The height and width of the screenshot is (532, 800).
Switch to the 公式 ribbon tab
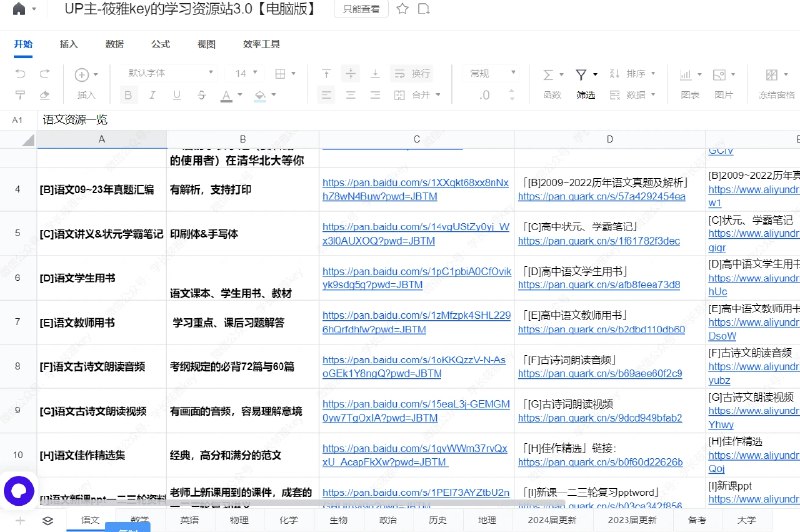pos(161,44)
